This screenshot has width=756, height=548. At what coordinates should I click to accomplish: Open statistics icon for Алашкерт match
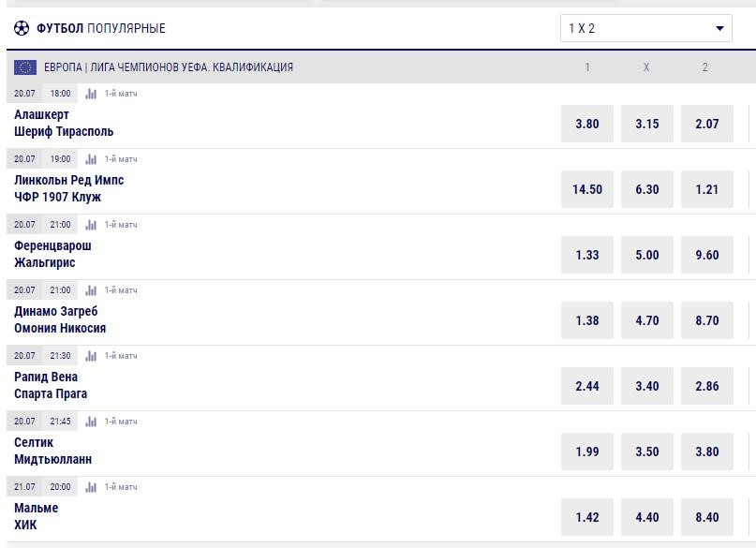91,94
